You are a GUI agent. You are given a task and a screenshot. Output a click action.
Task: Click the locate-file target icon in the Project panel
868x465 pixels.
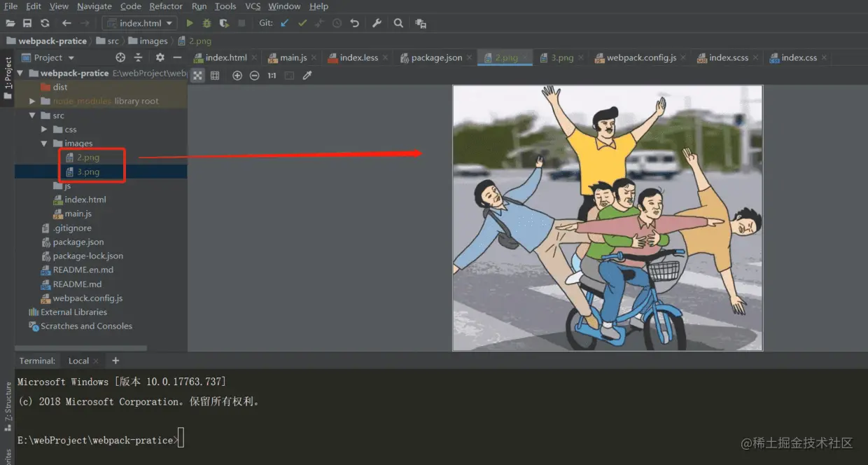120,57
